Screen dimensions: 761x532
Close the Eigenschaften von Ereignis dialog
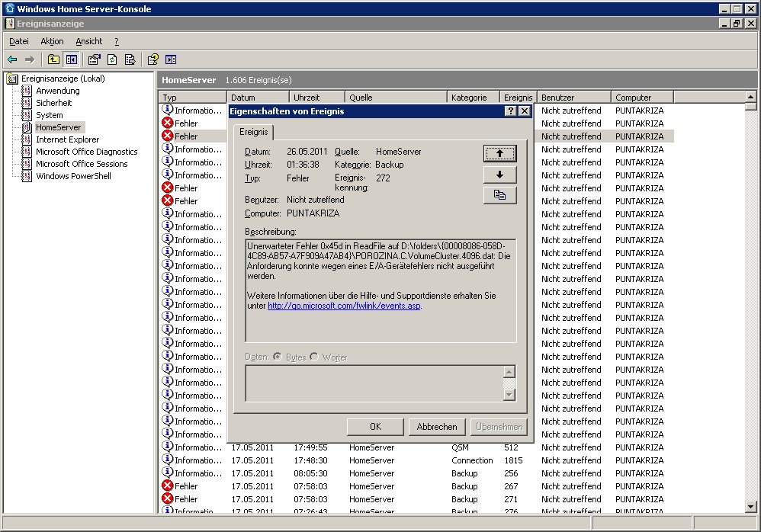(524, 111)
